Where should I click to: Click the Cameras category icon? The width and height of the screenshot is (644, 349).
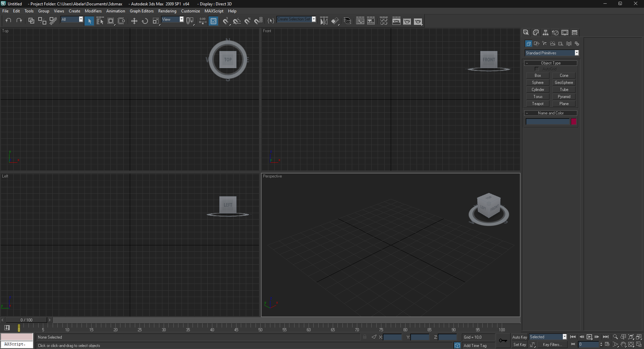pos(552,44)
